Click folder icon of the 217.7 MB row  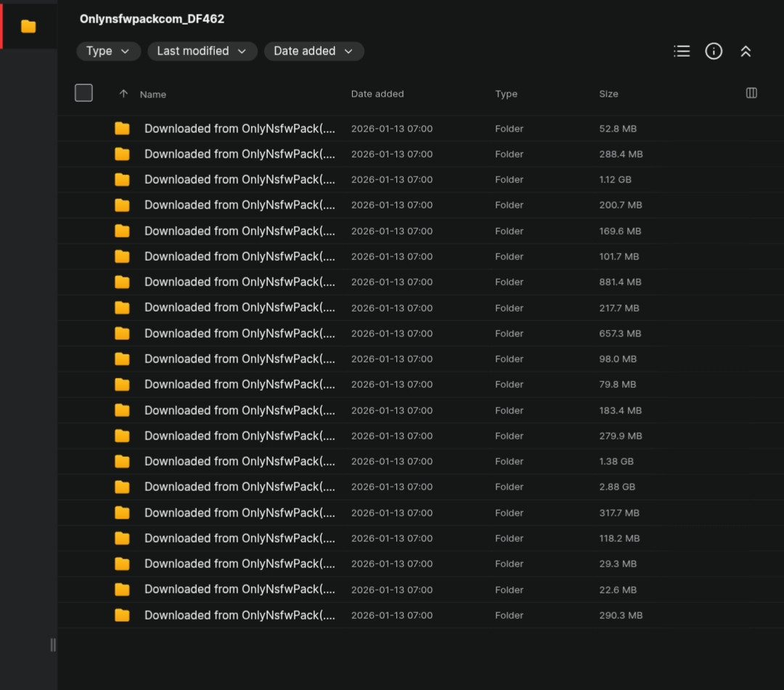click(x=122, y=308)
